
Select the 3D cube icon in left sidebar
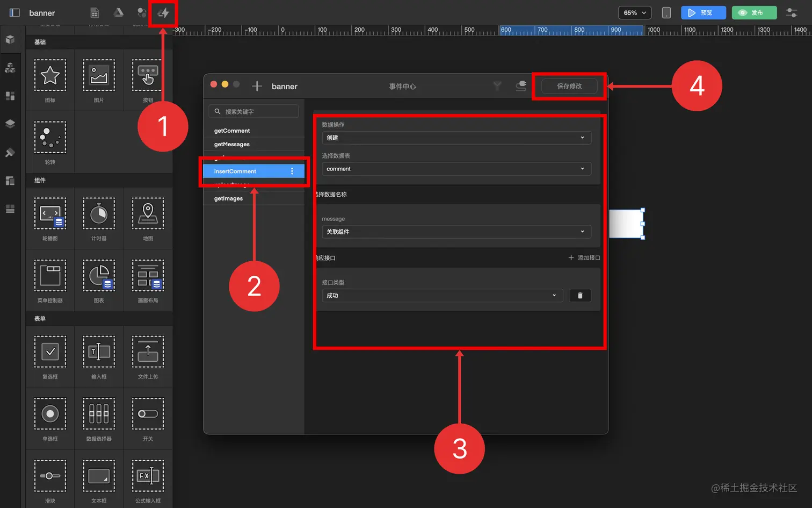(x=10, y=39)
